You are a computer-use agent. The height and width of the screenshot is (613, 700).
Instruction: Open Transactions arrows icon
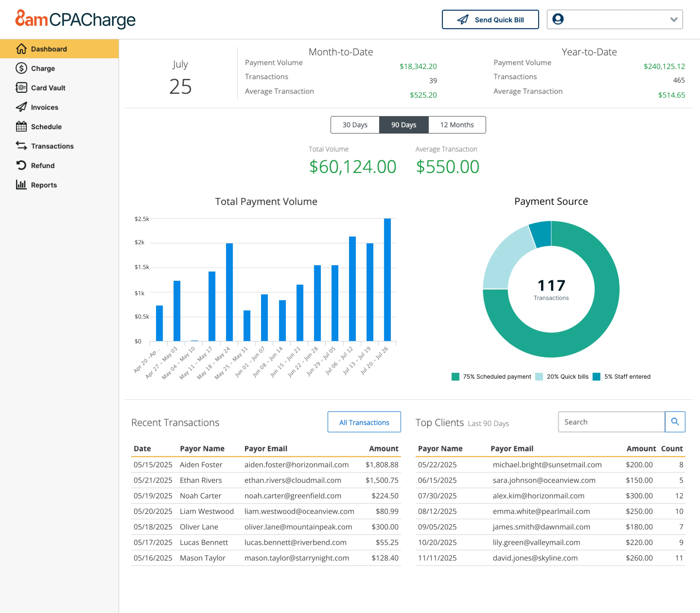point(21,146)
